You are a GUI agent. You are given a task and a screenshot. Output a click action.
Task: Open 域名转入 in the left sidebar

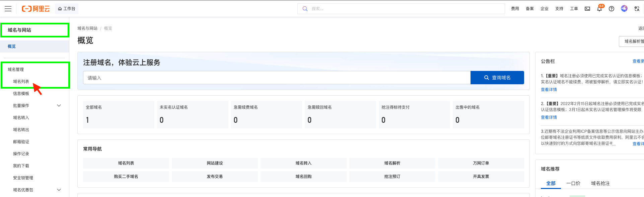(x=21, y=118)
